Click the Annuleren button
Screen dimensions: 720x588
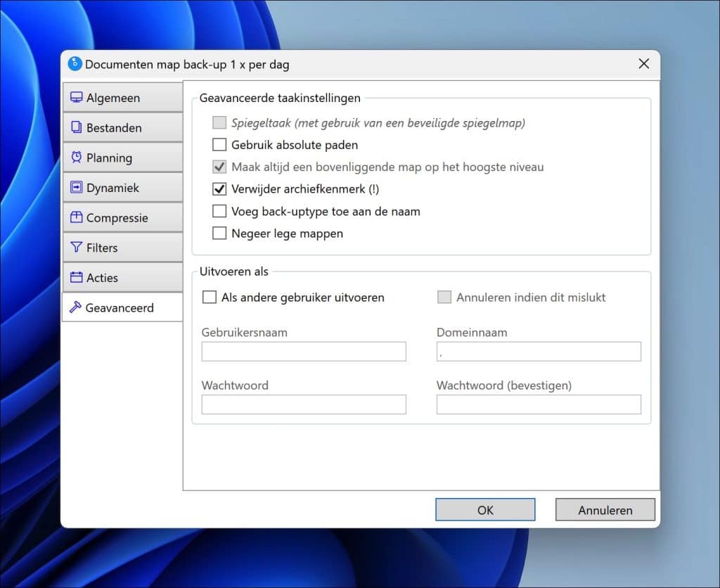click(605, 510)
